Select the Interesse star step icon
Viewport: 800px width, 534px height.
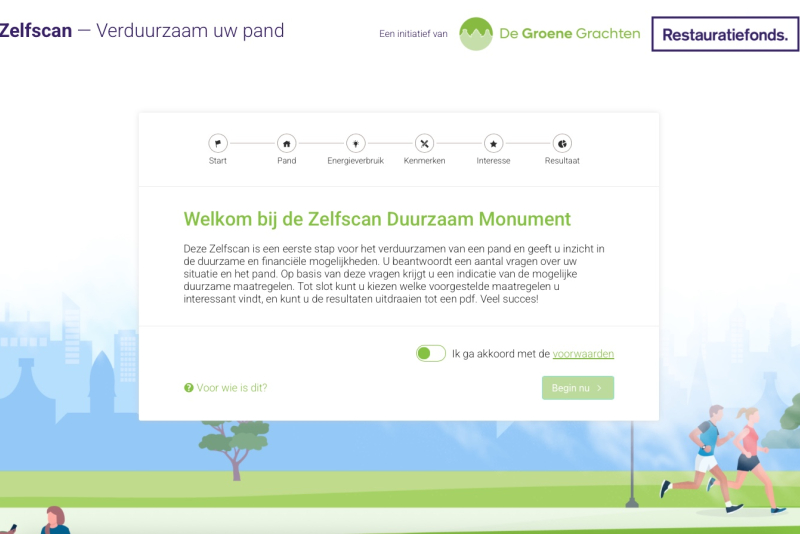pyautogui.click(x=493, y=143)
